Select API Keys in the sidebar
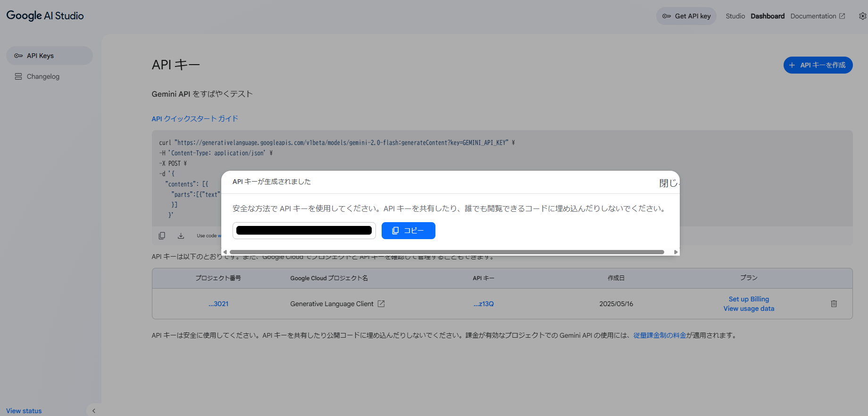 tap(50, 56)
